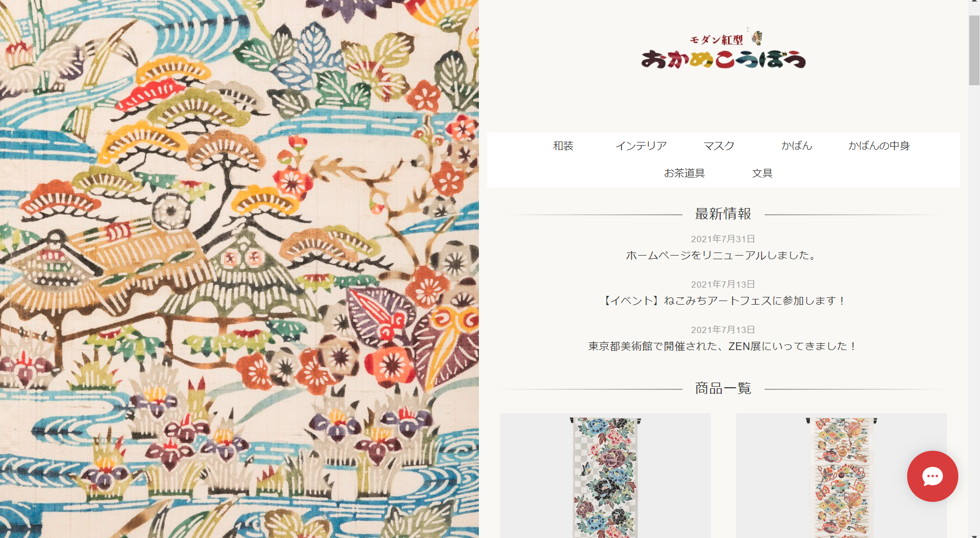Click the scrollbar down arrow
The image size is (980, 538).
974,535
